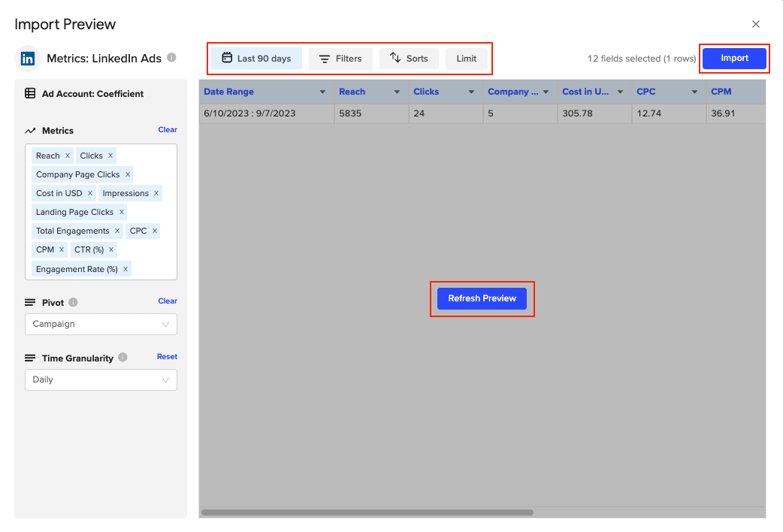Remove the CPC metric tag
The image size is (783, 532).
(x=155, y=230)
